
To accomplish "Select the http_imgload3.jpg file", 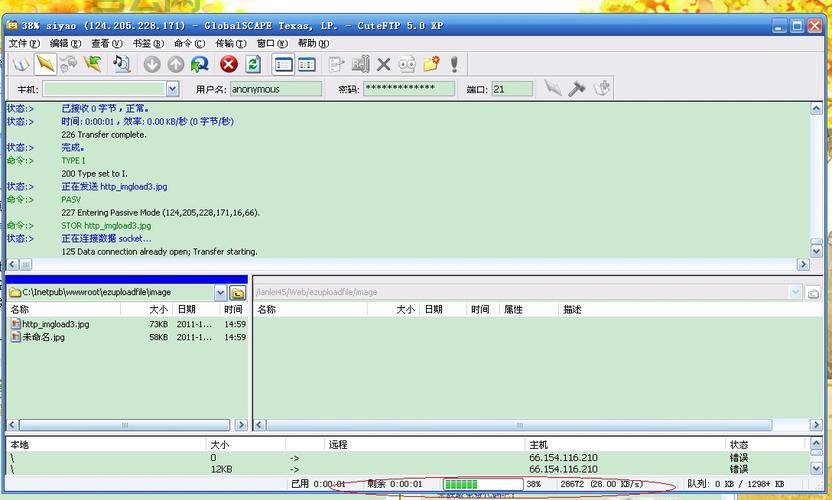I will (56, 324).
